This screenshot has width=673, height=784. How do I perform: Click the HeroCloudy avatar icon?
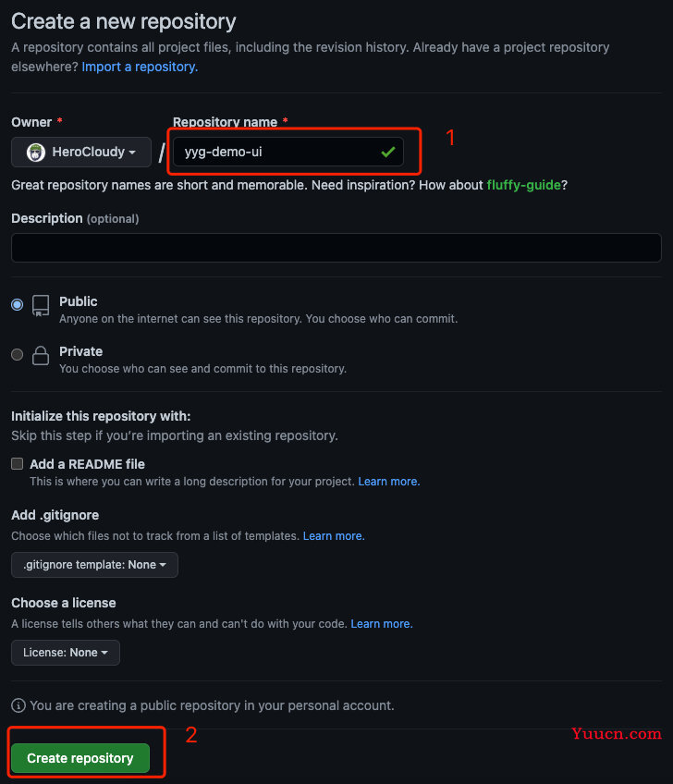[x=35, y=152]
